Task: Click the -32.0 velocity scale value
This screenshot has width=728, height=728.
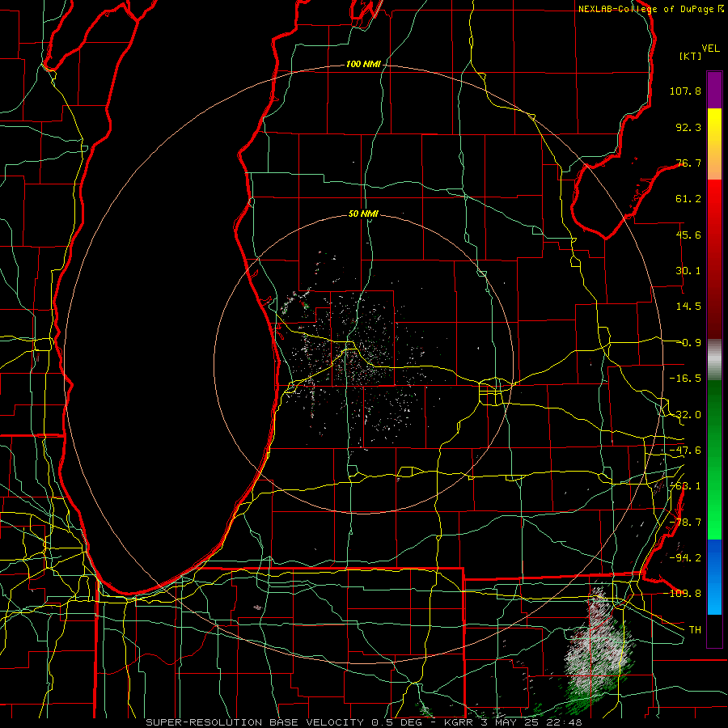Action: (685, 415)
